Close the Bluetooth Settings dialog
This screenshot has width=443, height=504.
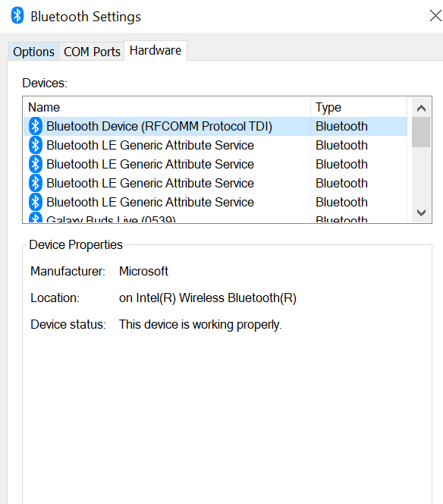click(x=435, y=15)
